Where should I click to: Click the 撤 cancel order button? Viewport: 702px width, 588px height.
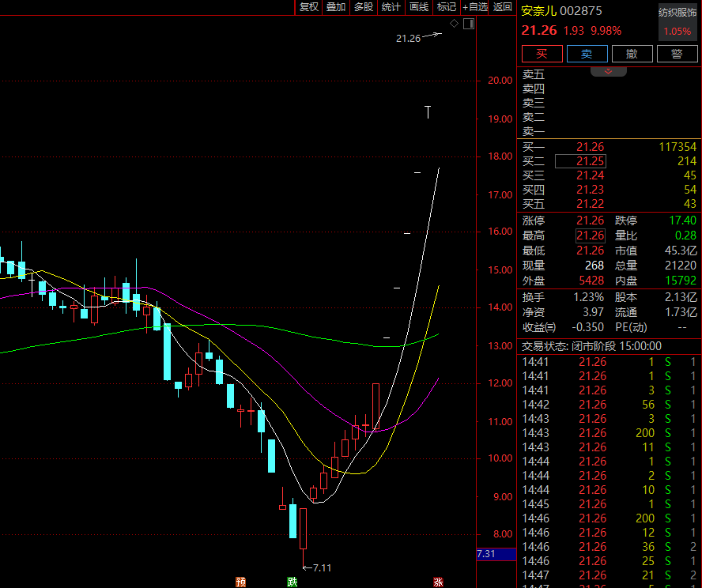[632, 54]
